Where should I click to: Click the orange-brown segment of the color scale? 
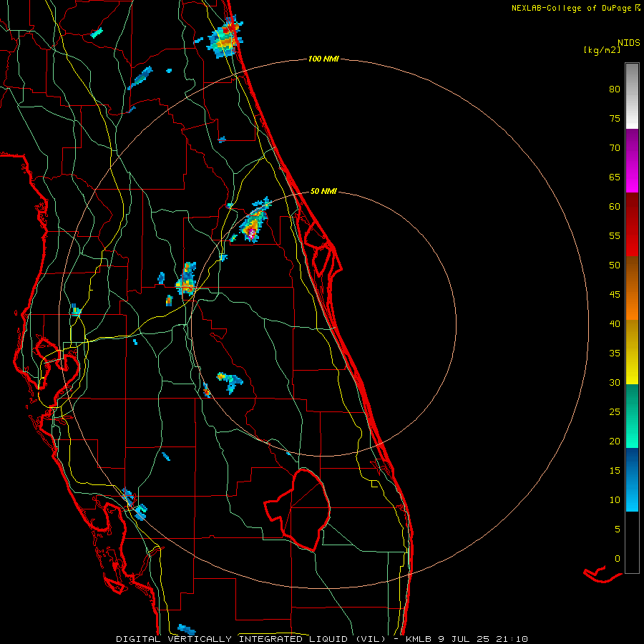(x=632, y=288)
